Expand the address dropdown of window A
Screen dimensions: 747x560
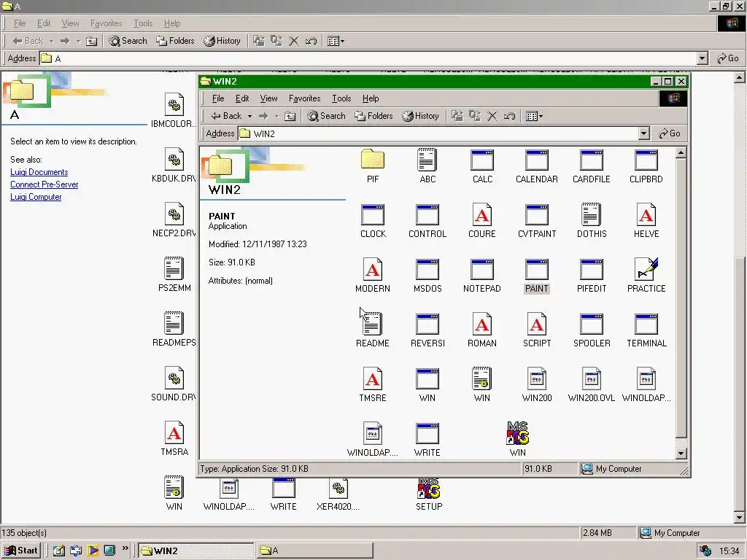(x=703, y=58)
